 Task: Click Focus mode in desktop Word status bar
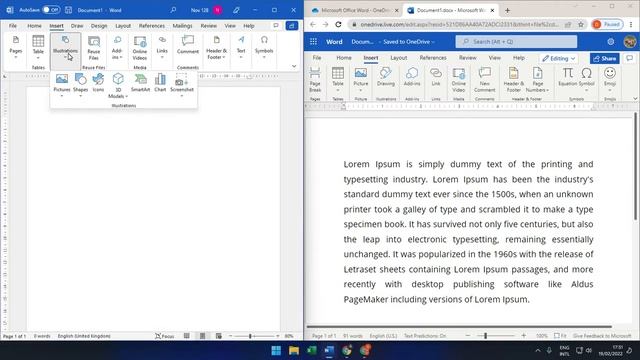[x=164, y=336]
